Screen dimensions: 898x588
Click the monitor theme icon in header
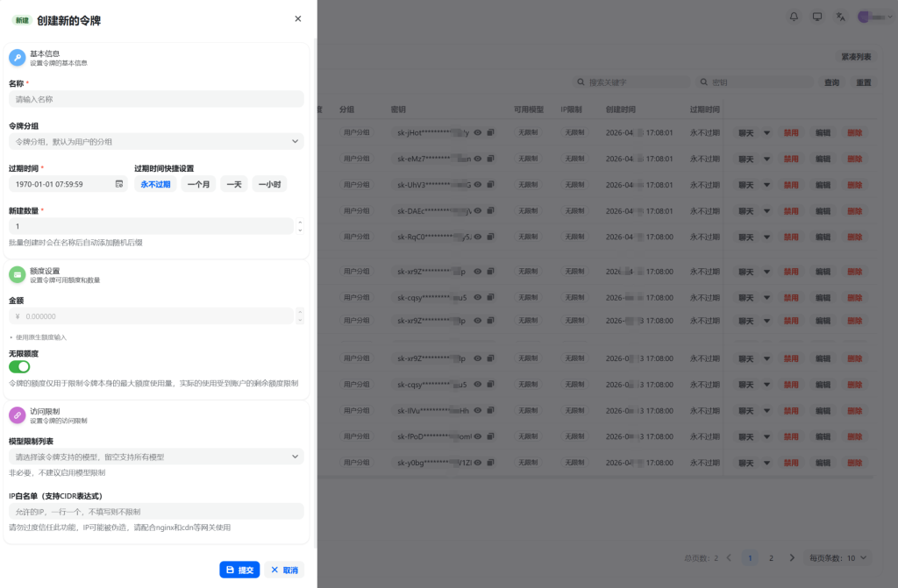(817, 17)
